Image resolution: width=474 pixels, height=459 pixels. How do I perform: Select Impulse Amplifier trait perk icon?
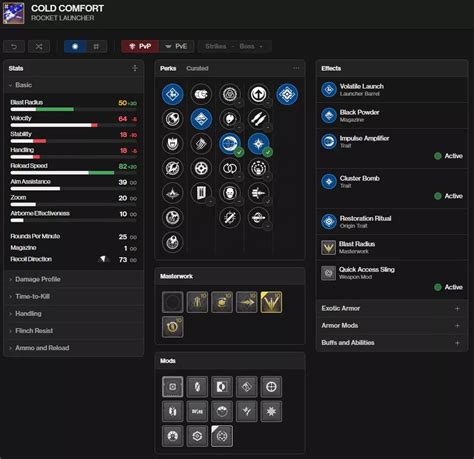(x=230, y=144)
